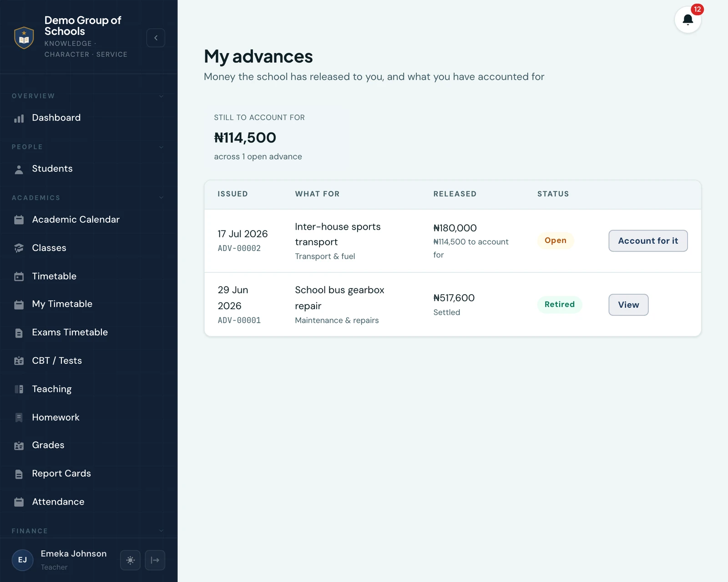Collapse the People section
The width and height of the screenshot is (728, 582).
[x=162, y=147]
